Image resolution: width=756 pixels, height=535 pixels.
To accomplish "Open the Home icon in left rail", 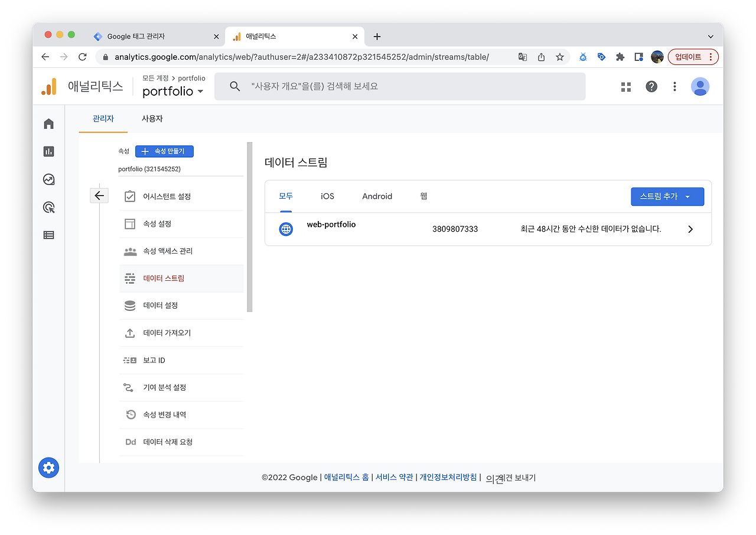I will coord(49,124).
